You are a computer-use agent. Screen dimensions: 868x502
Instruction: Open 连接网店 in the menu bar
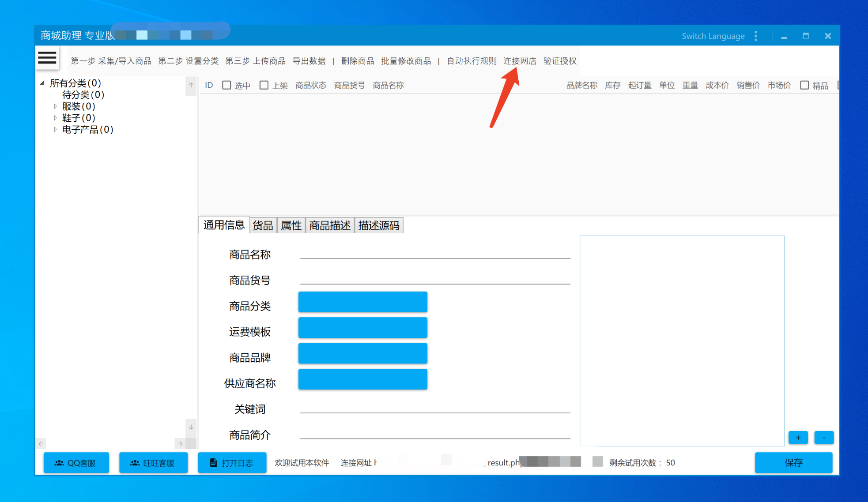click(x=520, y=61)
